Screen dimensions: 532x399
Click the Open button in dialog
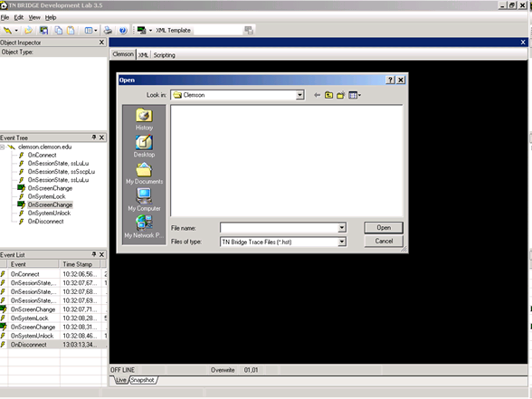coord(384,228)
